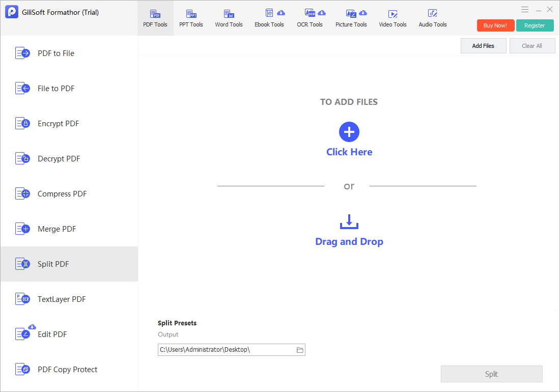This screenshot has height=392, width=560.
Task: Select the Compress PDF label
Action: (x=62, y=194)
